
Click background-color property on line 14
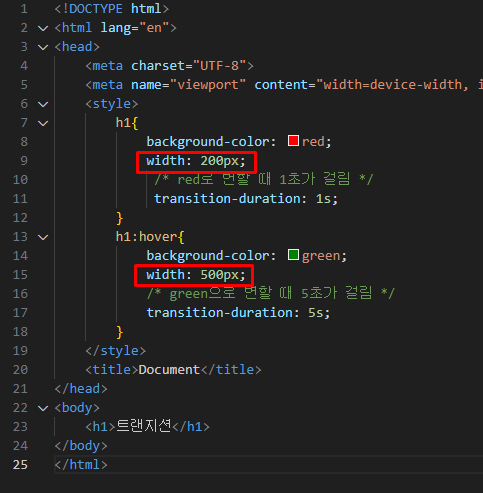click(207, 256)
